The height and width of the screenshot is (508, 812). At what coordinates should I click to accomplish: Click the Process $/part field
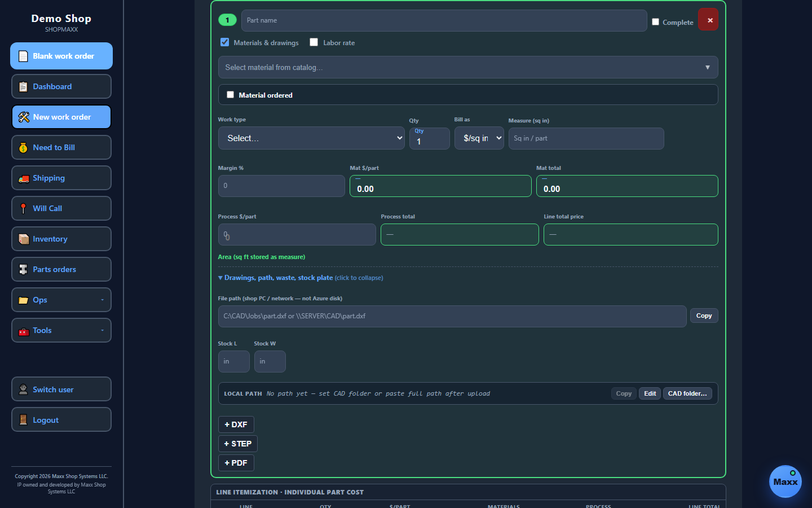pyautogui.click(x=297, y=234)
